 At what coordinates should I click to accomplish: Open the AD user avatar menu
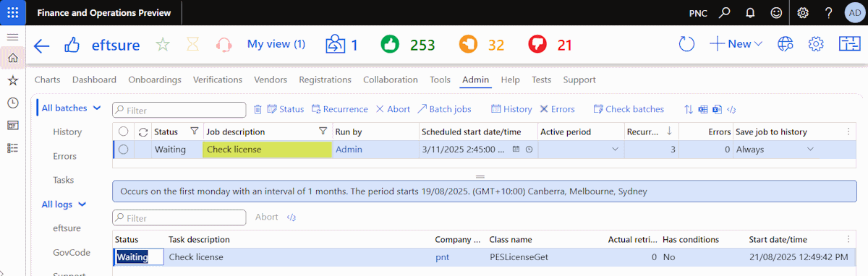pos(854,13)
